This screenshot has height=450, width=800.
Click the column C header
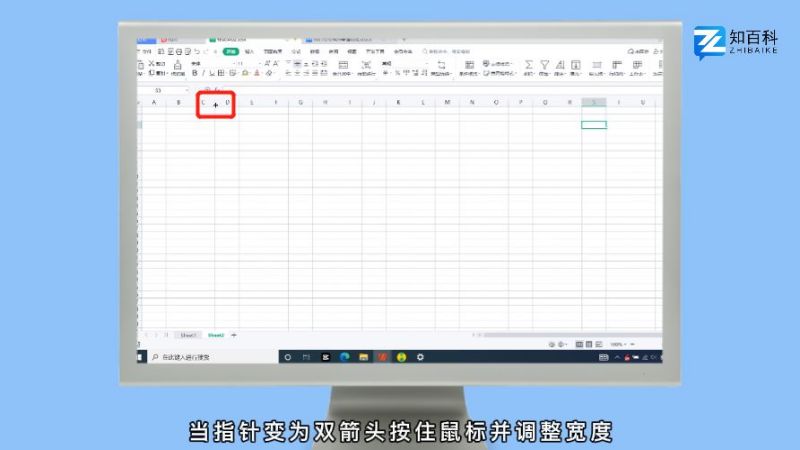coord(203,102)
